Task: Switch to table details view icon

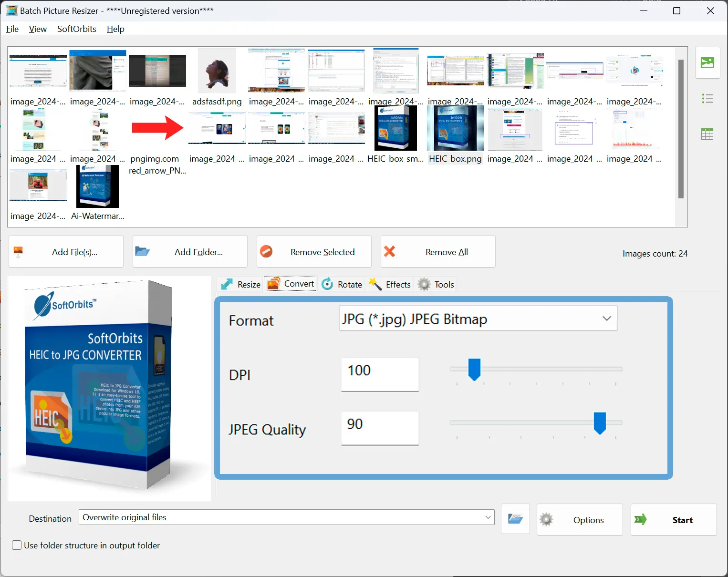Action: point(707,134)
